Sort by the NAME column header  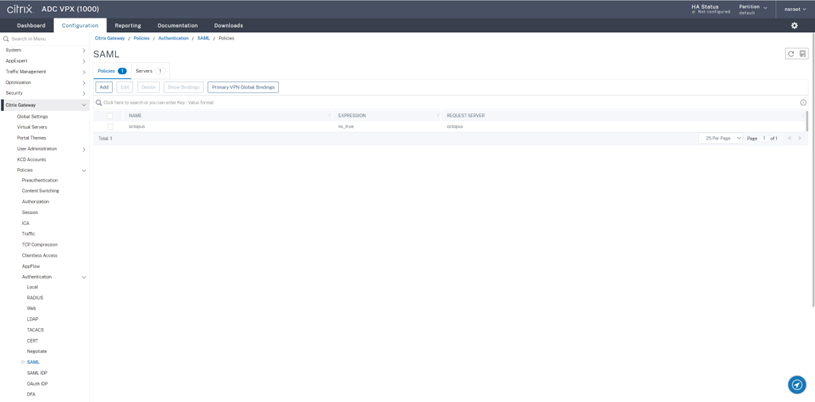click(135, 115)
